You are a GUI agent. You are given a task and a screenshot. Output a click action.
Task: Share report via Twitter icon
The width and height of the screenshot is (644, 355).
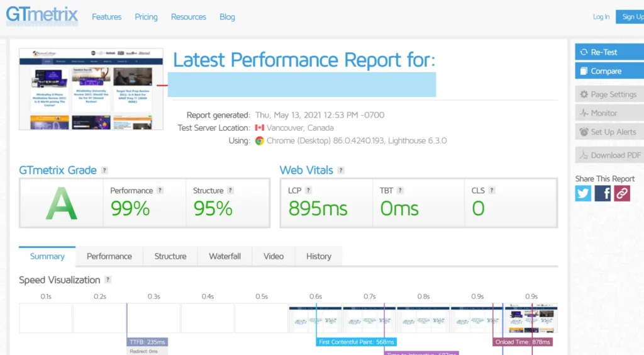tap(583, 193)
